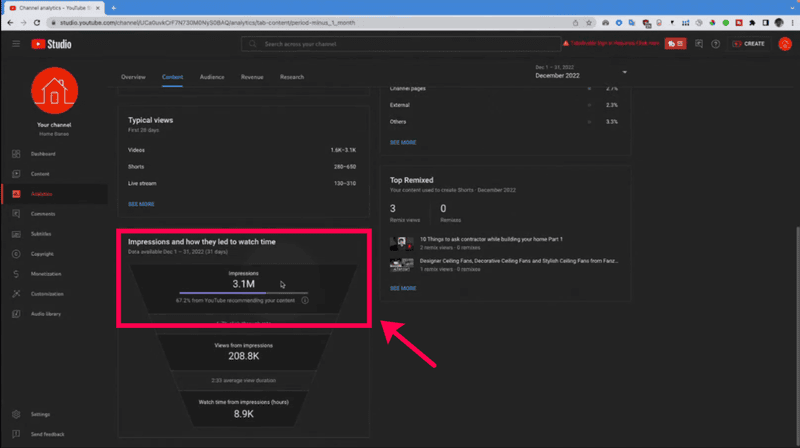Click the help question mark icon
800x448 pixels.
point(715,44)
